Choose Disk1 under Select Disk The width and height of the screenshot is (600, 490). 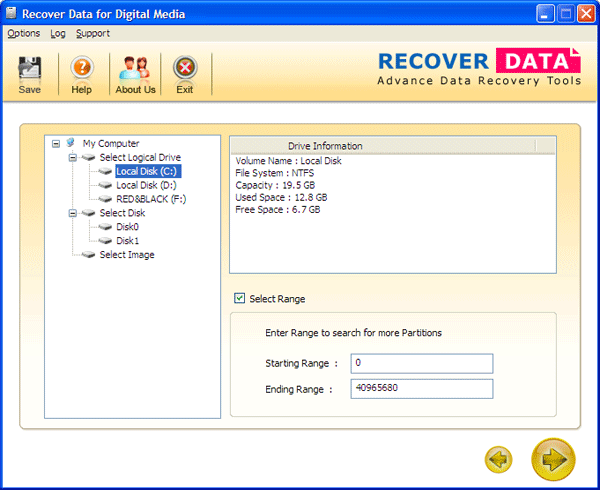click(x=127, y=241)
